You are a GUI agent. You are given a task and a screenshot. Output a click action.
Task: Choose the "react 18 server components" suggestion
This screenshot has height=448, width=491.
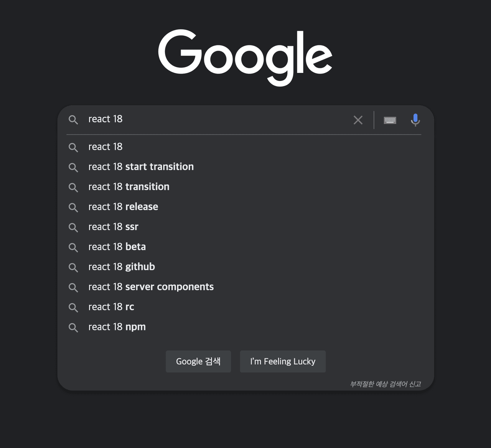coord(151,287)
